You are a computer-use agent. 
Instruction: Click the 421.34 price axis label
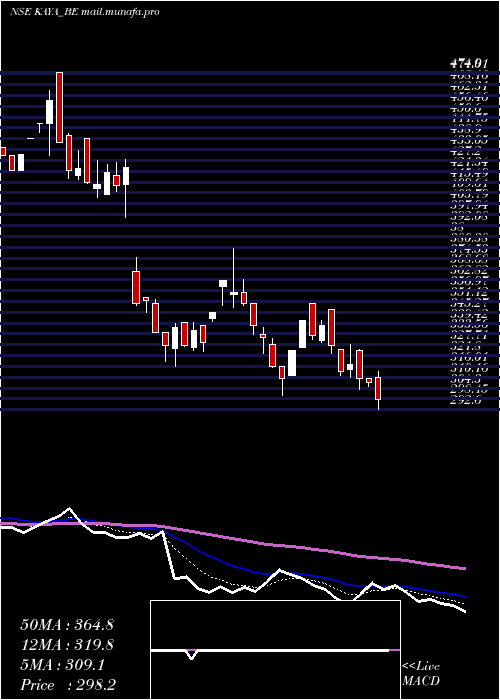click(x=468, y=163)
